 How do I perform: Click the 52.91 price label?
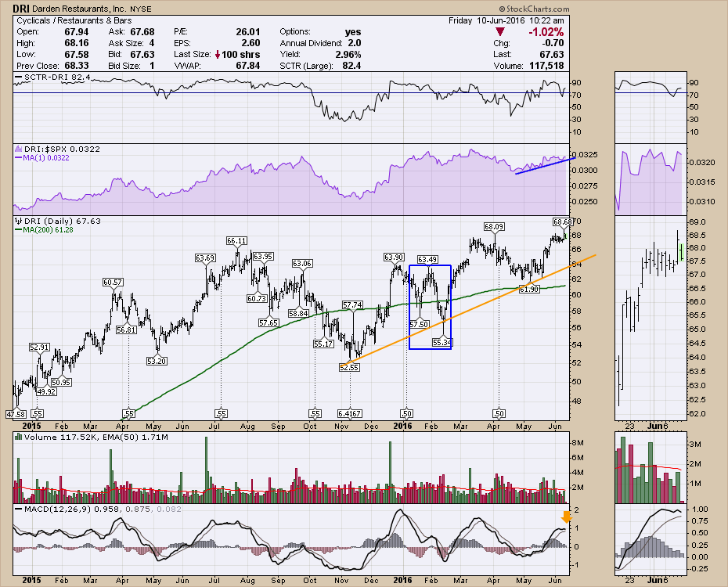[39, 347]
